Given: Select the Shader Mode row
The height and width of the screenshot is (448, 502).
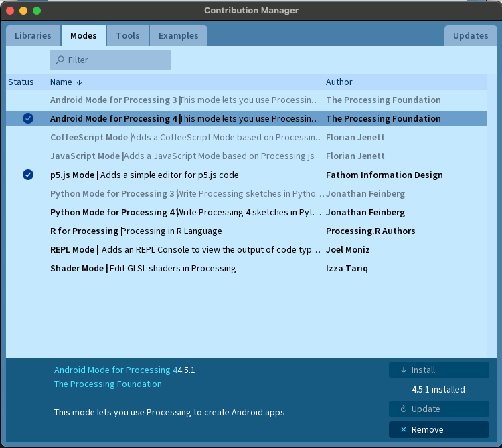Looking at the screenshot, I should pyautogui.click(x=246, y=268).
